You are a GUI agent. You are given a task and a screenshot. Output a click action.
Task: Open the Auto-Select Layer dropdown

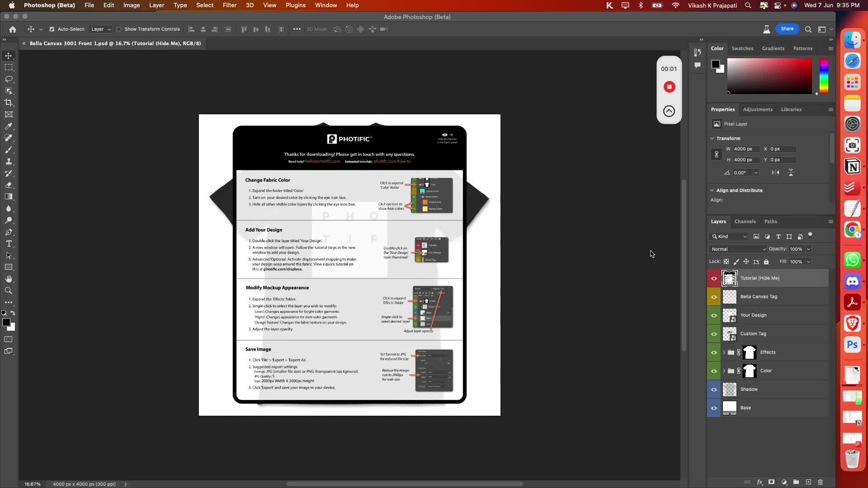pyautogui.click(x=101, y=29)
